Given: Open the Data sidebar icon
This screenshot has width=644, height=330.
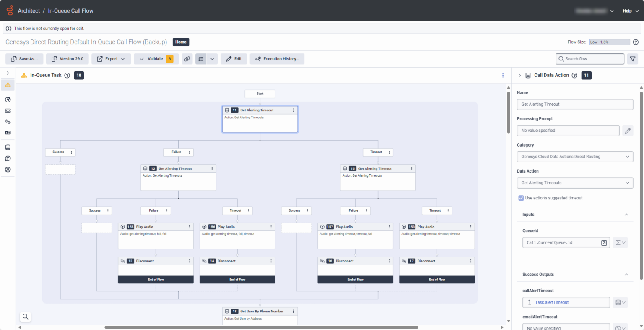Looking at the screenshot, I should (8, 147).
